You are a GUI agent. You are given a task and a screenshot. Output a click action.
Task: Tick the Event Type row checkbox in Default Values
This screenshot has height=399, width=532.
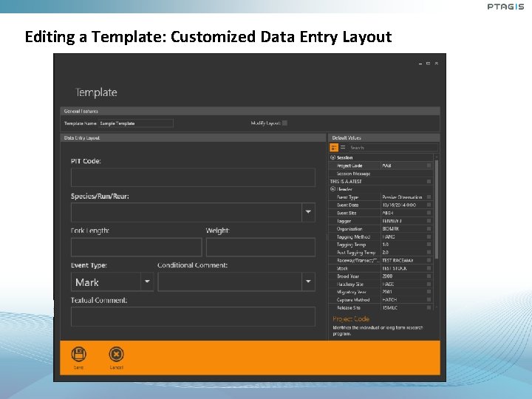point(429,197)
